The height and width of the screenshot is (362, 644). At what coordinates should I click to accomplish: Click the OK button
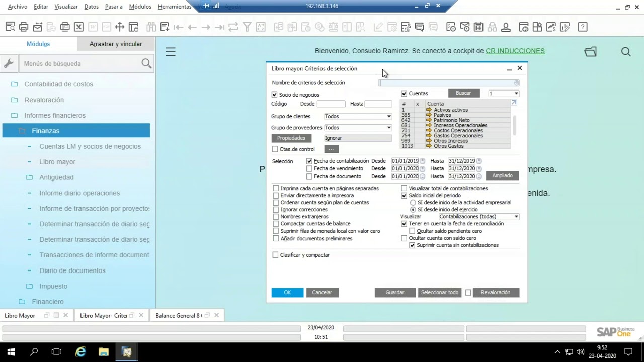(287, 293)
